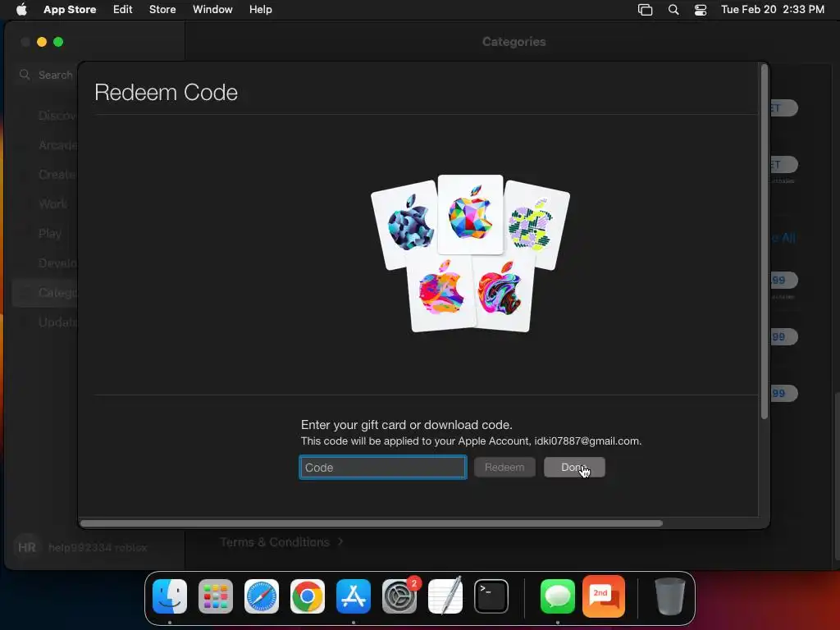Open the Apple menu
840x630 pixels.
21,9
